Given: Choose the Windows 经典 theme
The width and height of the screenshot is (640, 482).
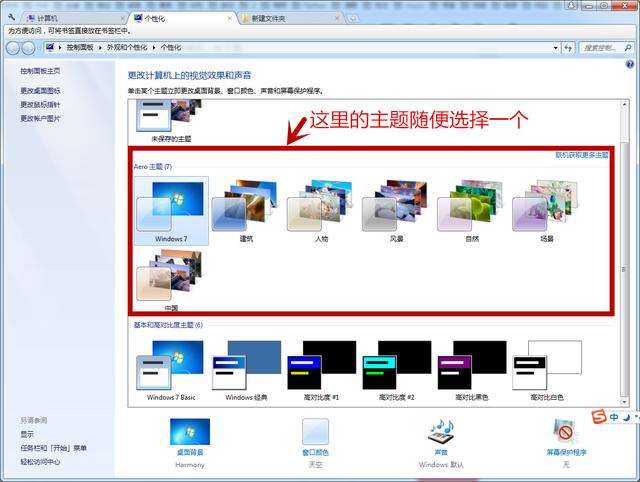Looking at the screenshot, I should (x=246, y=370).
